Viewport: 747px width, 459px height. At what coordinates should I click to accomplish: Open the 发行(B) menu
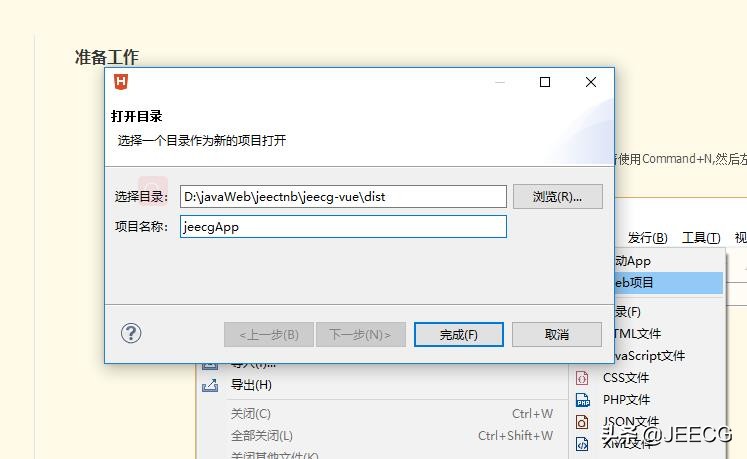647,237
